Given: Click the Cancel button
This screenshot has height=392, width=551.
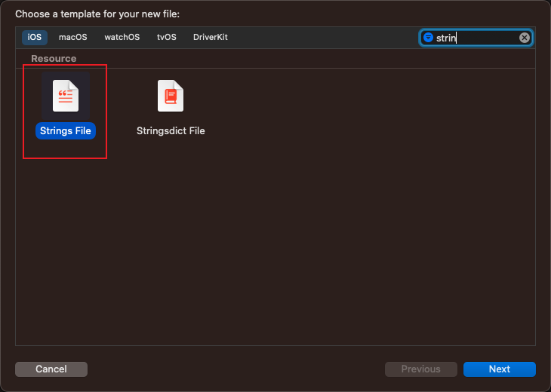Looking at the screenshot, I should point(51,369).
